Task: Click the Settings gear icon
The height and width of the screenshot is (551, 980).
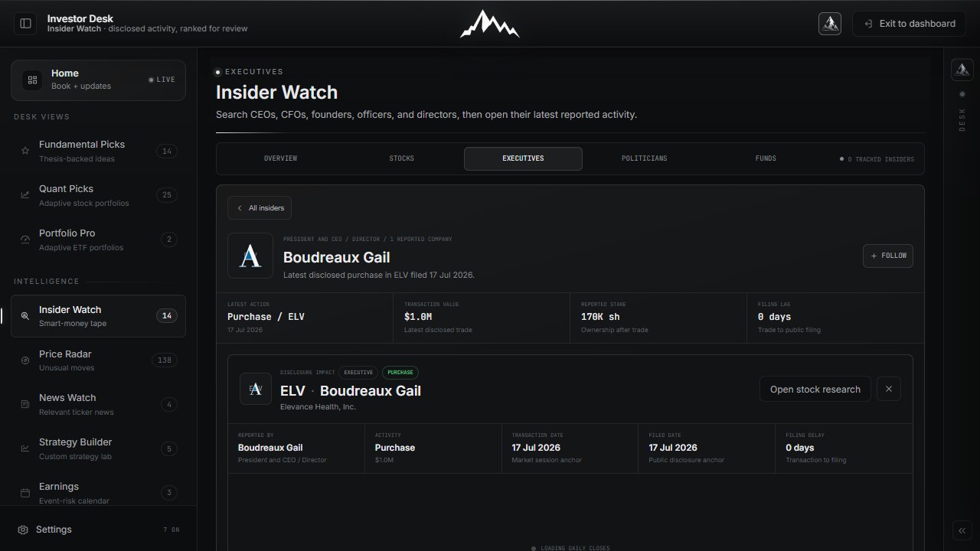Action: pyautogui.click(x=23, y=530)
